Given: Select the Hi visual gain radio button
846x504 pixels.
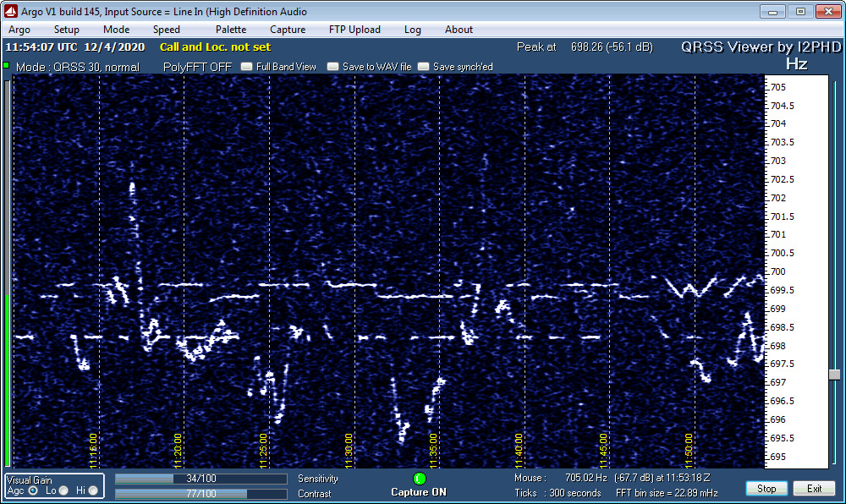Looking at the screenshot, I should [x=93, y=490].
